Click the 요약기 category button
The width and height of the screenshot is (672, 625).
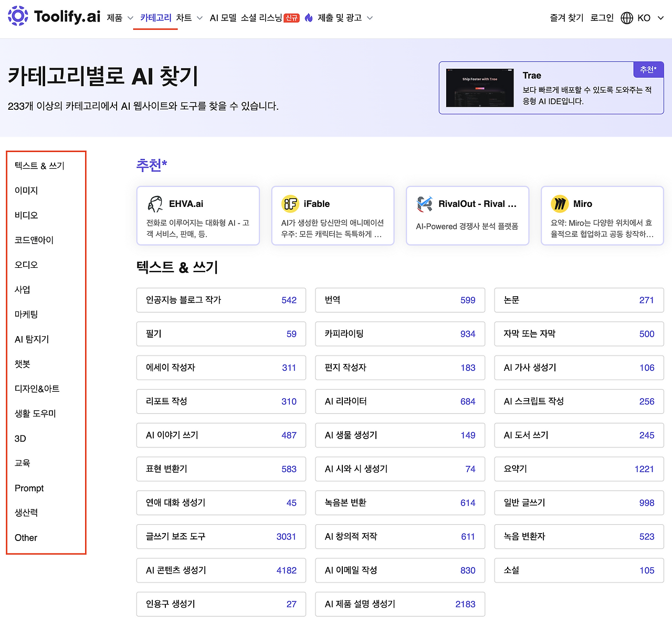pyautogui.click(x=579, y=469)
